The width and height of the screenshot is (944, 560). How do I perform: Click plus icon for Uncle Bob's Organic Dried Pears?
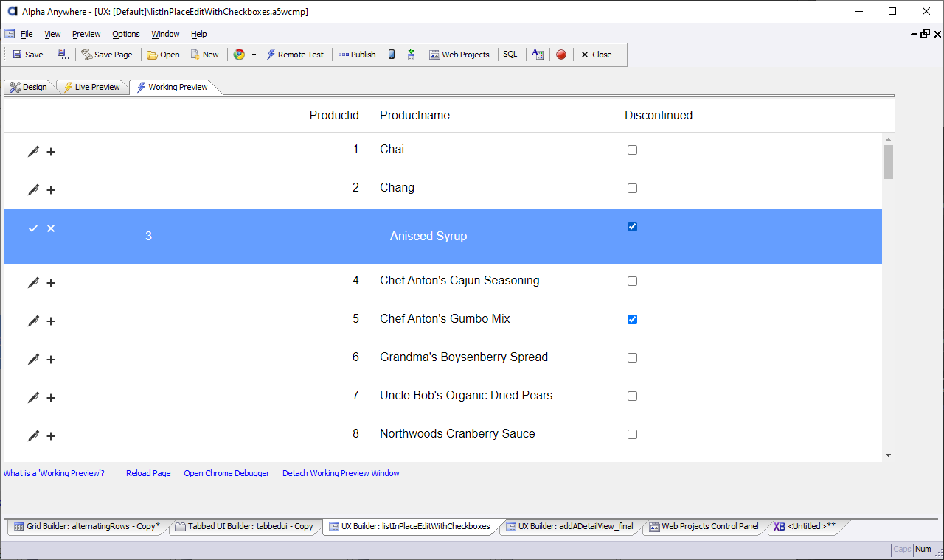pyautogui.click(x=51, y=398)
